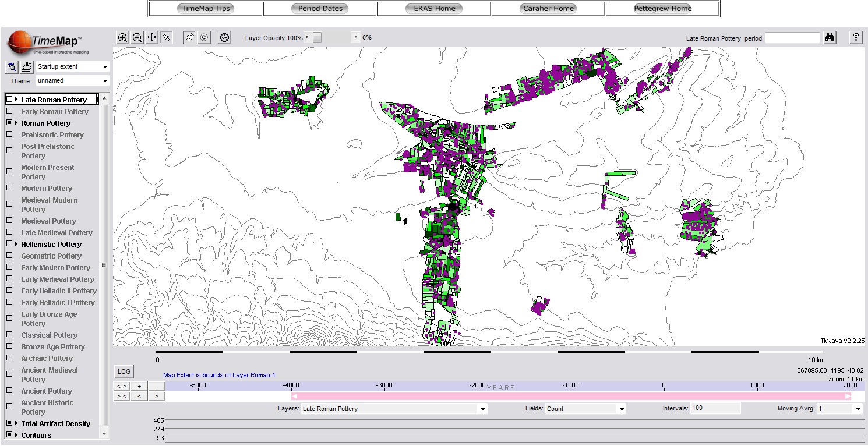Screen dimensions: 868x446
Task: Click the binoculars search icon
Action: pyautogui.click(x=831, y=38)
